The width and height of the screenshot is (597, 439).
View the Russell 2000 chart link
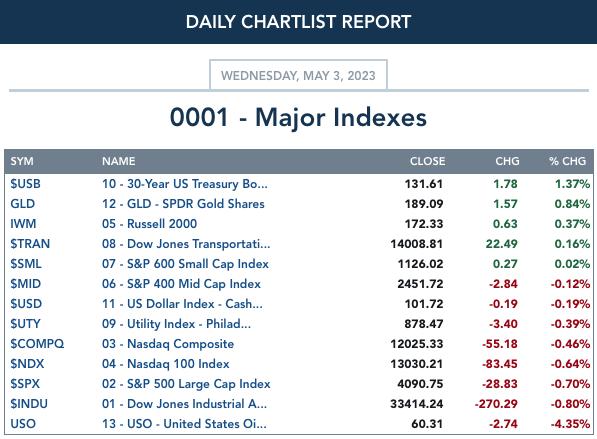point(149,224)
